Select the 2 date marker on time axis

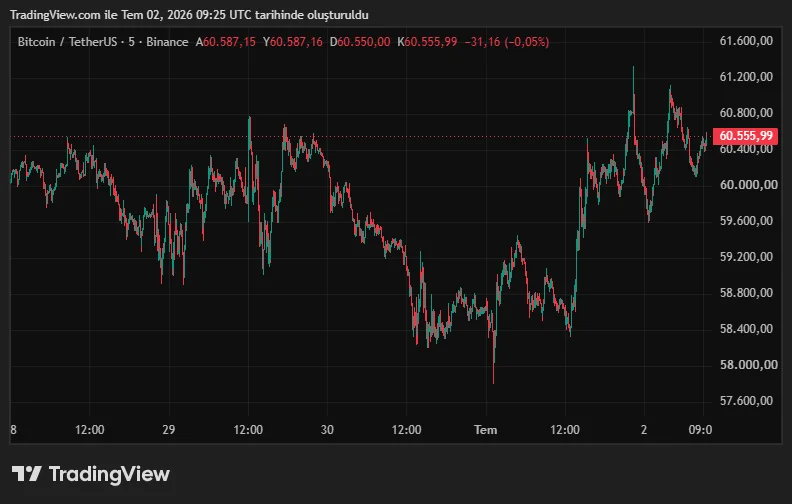coord(644,430)
